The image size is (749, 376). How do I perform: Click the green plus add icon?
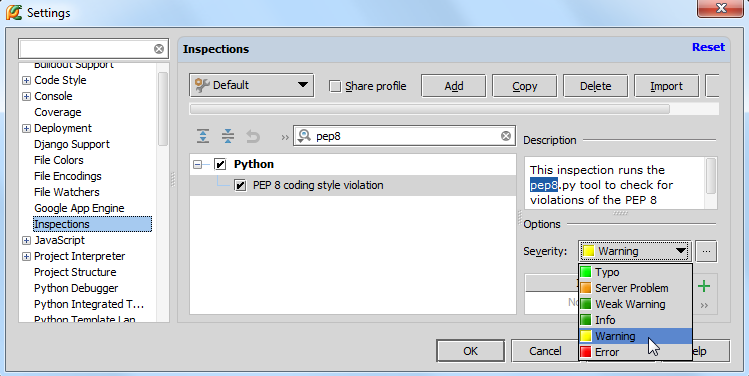tap(704, 286)
